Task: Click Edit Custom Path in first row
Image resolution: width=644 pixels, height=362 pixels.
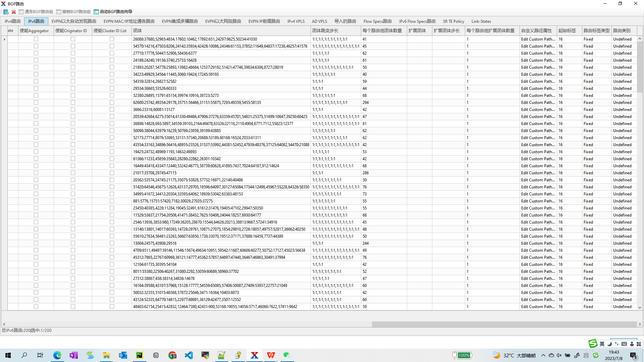Action: pyautogui.click(x=538, y=39)
